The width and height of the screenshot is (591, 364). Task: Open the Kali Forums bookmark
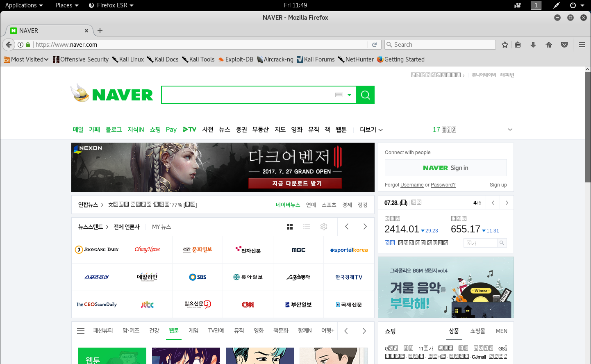pos(316,59)
